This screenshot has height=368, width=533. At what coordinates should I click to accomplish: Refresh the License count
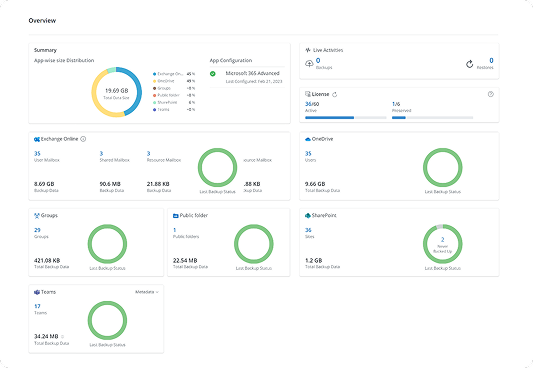coord(334,94)
